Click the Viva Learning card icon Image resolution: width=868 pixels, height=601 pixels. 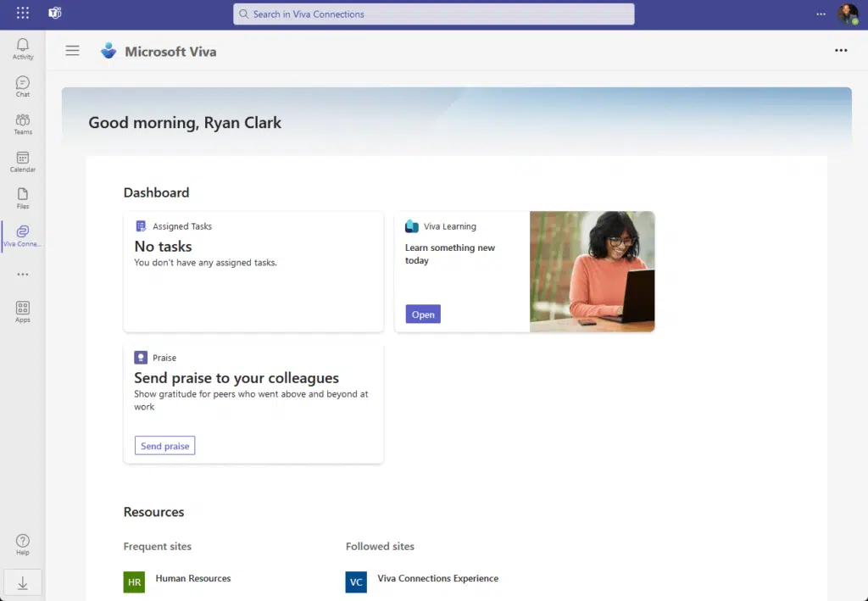click(x=412, y=225)
